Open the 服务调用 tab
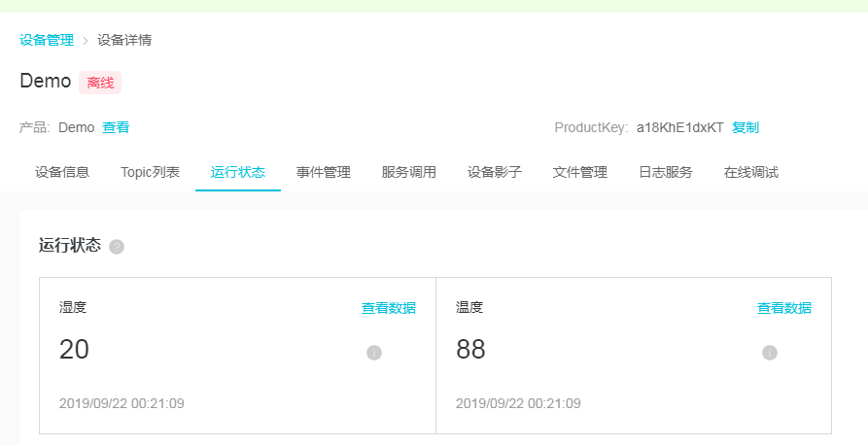The image size is (868, 446). click(409, 172)
